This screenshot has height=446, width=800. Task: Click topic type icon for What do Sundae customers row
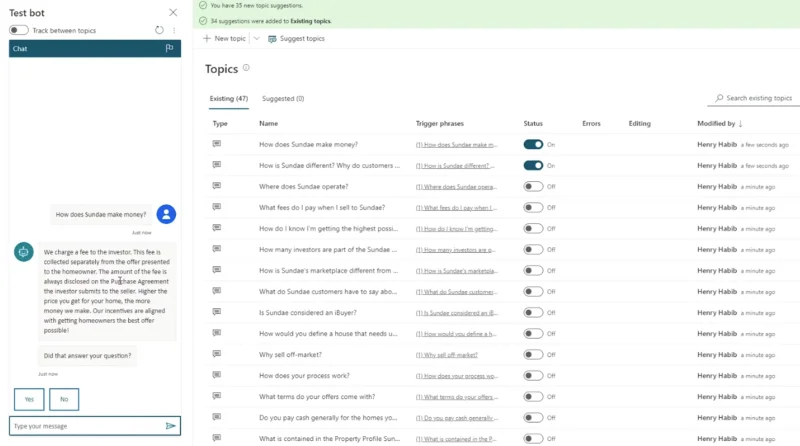(217, 291)
